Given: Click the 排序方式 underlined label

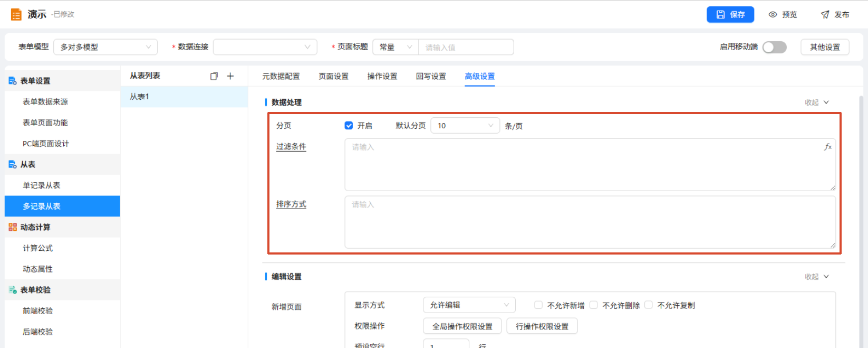Looking at the screenshot, I should 291,204.
